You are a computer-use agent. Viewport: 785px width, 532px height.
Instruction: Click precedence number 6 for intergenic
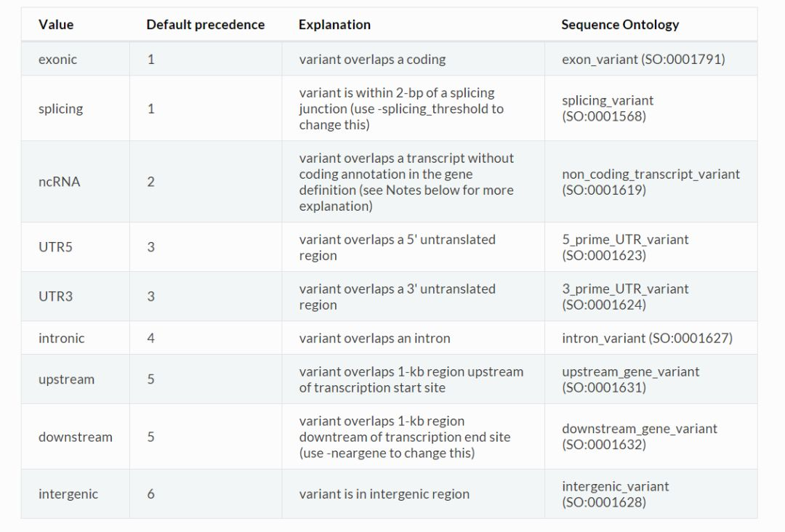pyautogui.click(x=151, y=494)
